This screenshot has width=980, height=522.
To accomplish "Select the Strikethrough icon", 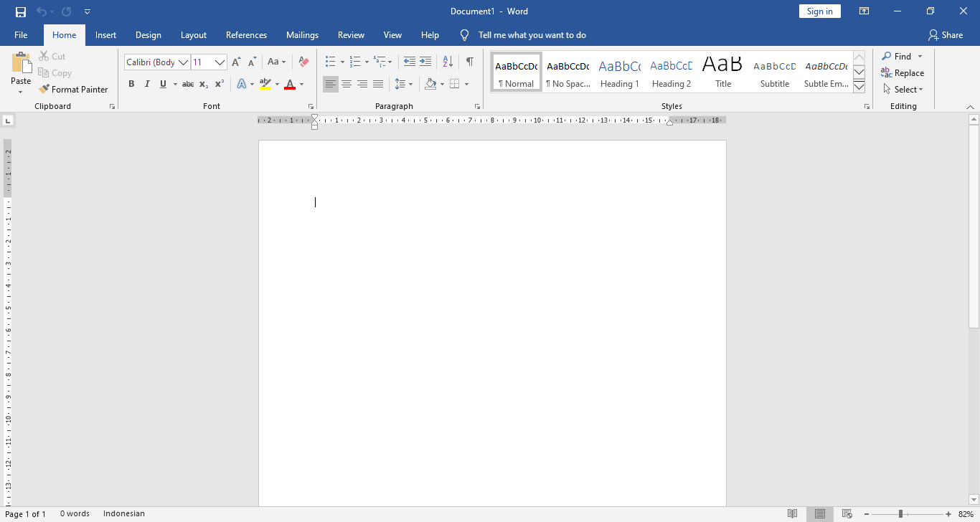I will pos(187,84).
